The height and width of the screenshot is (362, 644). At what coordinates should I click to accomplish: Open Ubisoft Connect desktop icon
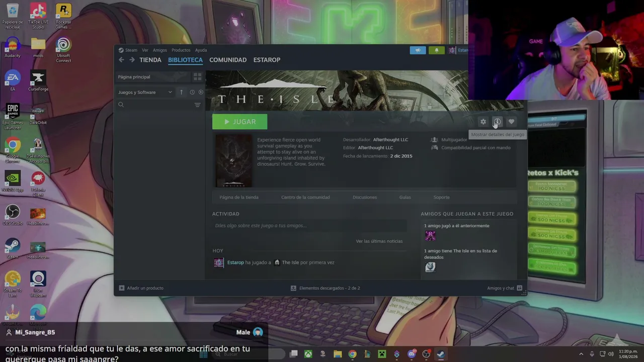pos(63,49)
